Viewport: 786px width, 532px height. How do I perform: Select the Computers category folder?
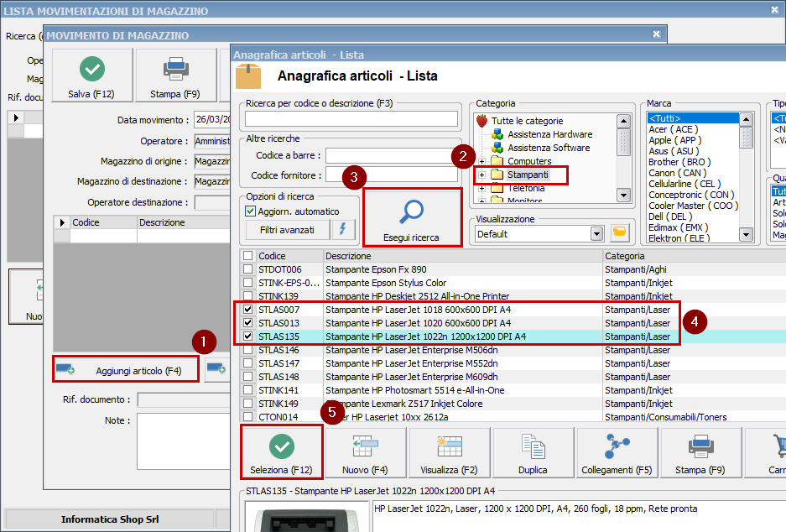tap(529, 161)
